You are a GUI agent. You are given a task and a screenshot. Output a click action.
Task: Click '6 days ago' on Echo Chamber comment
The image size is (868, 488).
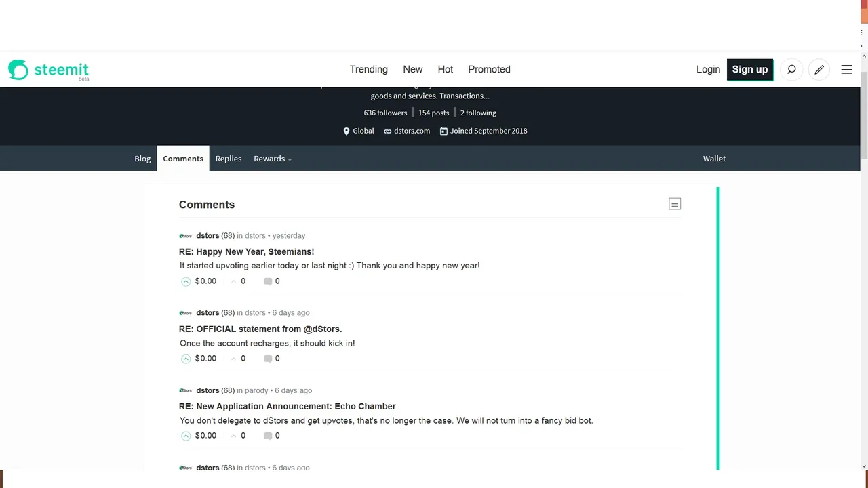point(294,390)
